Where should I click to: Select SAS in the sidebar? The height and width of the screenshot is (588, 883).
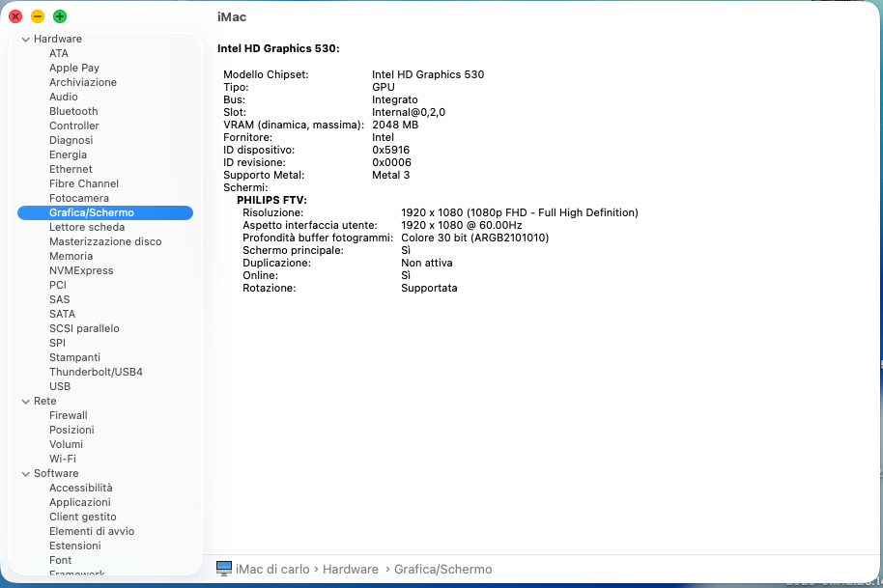59,300
